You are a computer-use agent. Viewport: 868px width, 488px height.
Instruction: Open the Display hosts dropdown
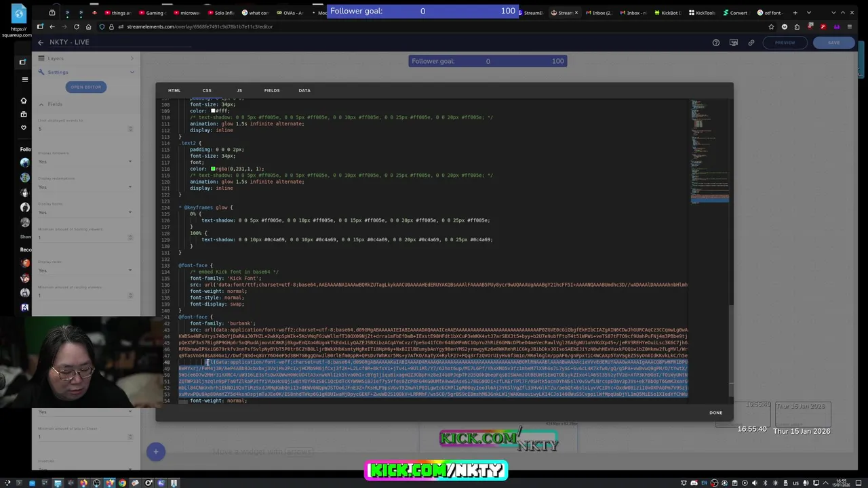85,212
